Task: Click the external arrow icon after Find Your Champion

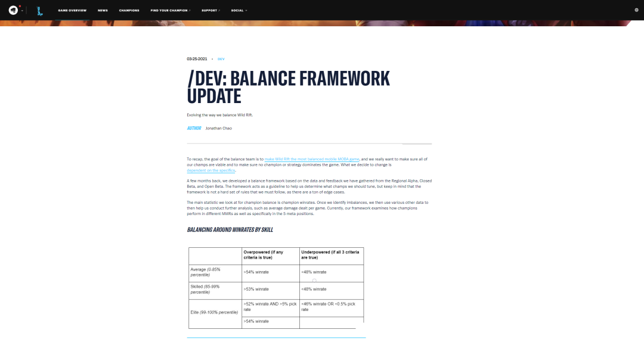Action: [x=190, y=10]
